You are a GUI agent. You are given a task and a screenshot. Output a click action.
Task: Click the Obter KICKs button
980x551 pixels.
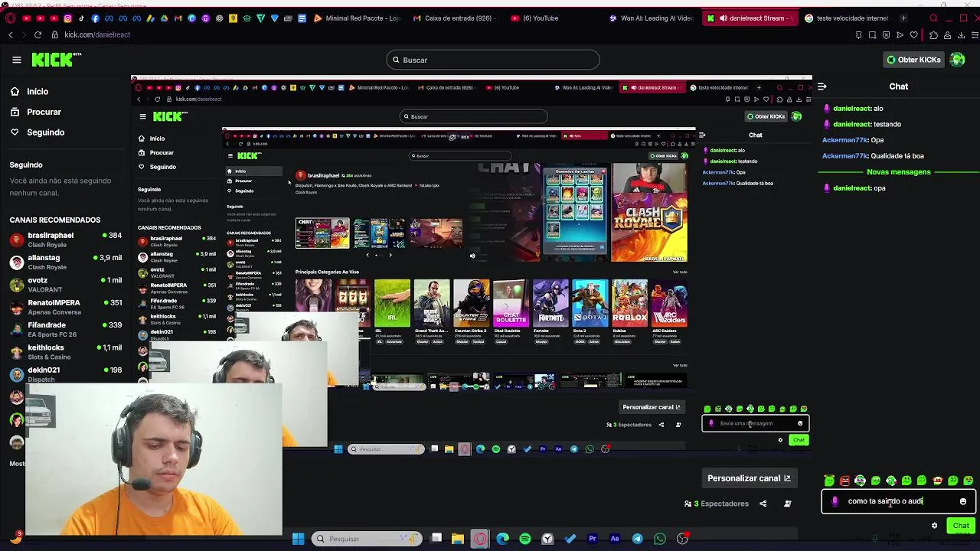[x=913, y=60]
